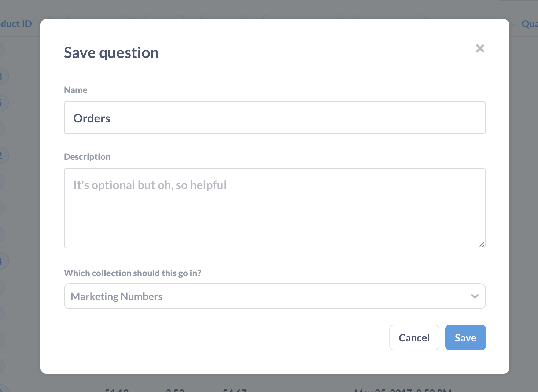Select the row ID badge showing 5

[x=4, y=103]
